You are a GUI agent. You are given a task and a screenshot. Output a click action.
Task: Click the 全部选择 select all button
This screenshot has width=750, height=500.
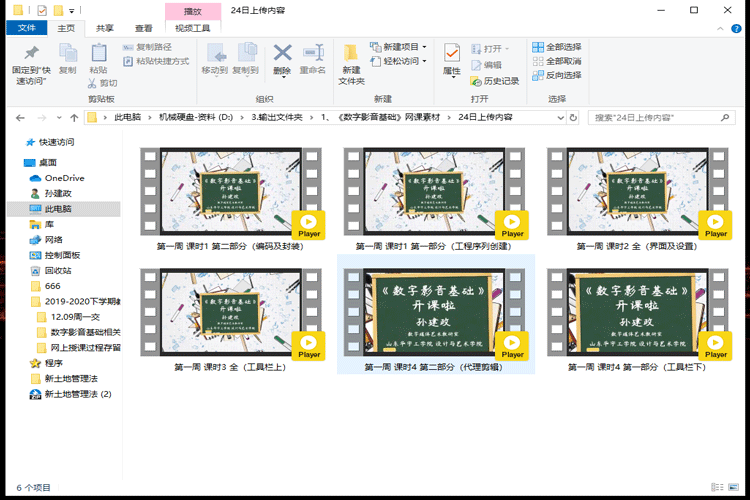coord(556,47)
